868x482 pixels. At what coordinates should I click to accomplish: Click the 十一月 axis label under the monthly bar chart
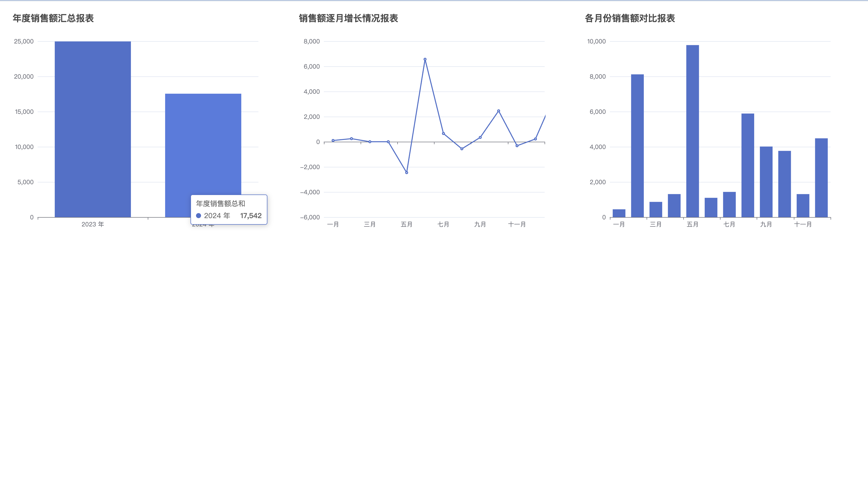pyautogui.click(x=803, y=224)
